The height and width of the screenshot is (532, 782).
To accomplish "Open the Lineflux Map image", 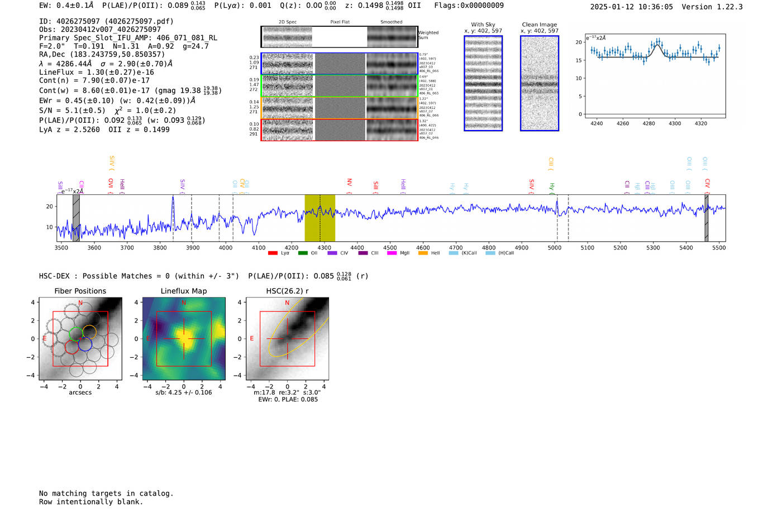I will tap(184, 339).
